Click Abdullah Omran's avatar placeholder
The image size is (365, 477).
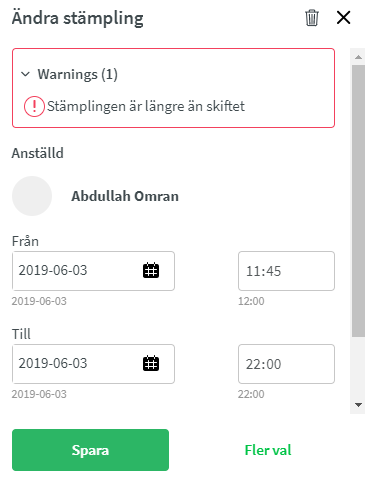[x=32, y=196]
